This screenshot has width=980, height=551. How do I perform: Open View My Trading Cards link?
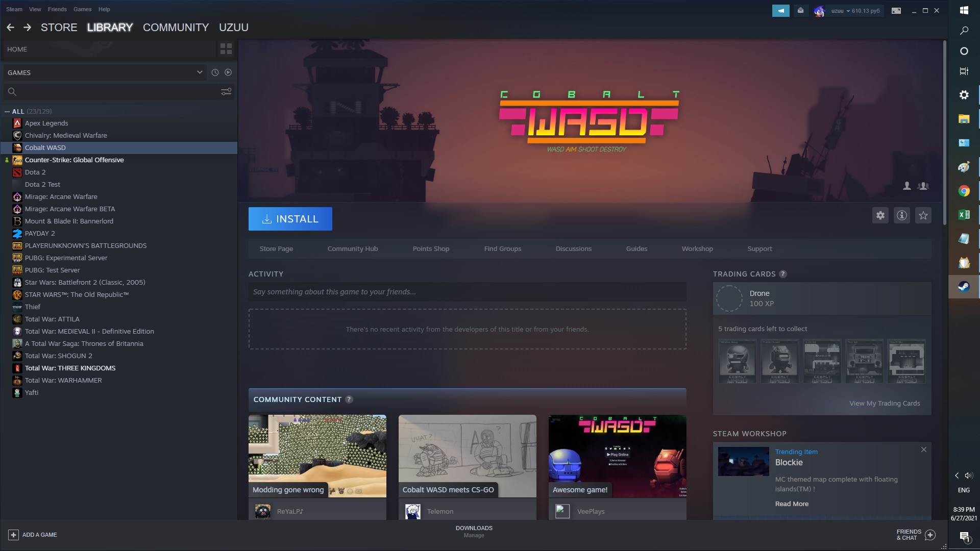[x=884, y=403]
